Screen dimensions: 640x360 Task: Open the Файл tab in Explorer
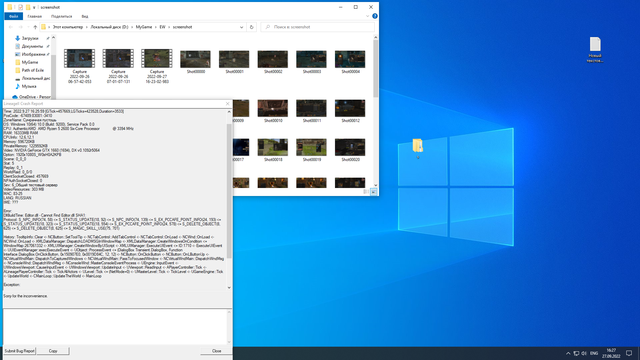click(x=13, y=16)
